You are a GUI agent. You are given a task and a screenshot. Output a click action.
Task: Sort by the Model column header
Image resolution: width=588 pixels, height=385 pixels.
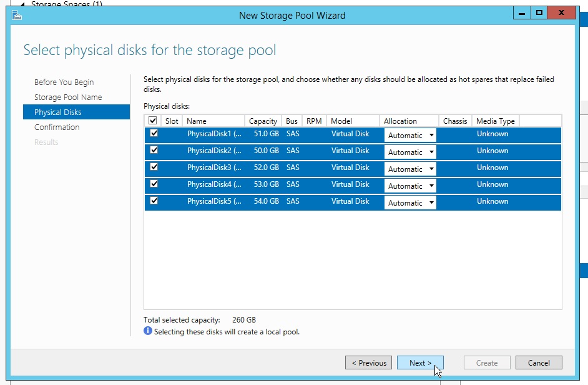point(353,121)
